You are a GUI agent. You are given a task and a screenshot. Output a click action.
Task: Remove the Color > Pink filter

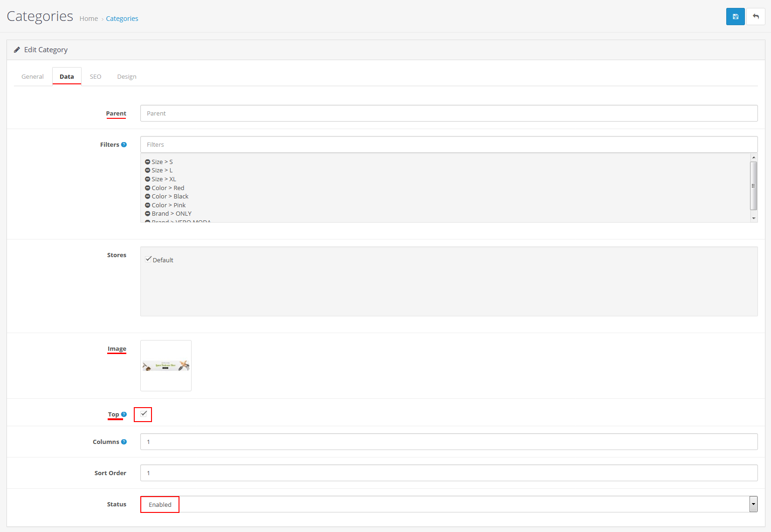[x=148, y=205]
